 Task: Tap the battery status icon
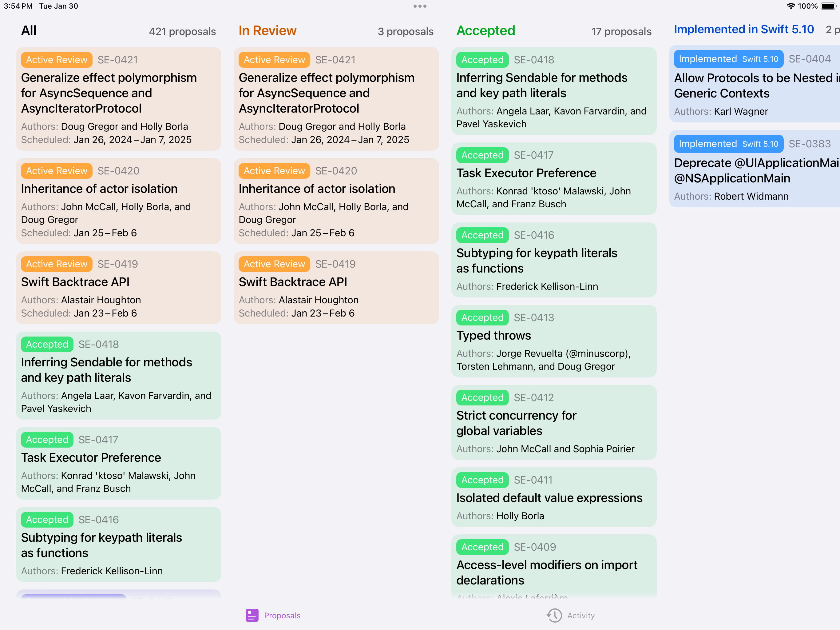point(828,6)
